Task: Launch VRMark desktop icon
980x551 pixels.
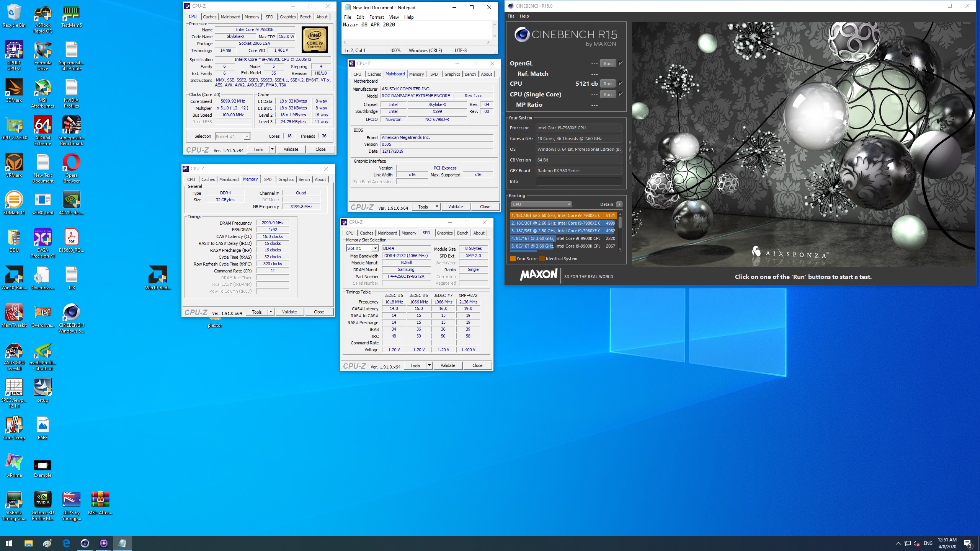Action: (x=14, y=165)
